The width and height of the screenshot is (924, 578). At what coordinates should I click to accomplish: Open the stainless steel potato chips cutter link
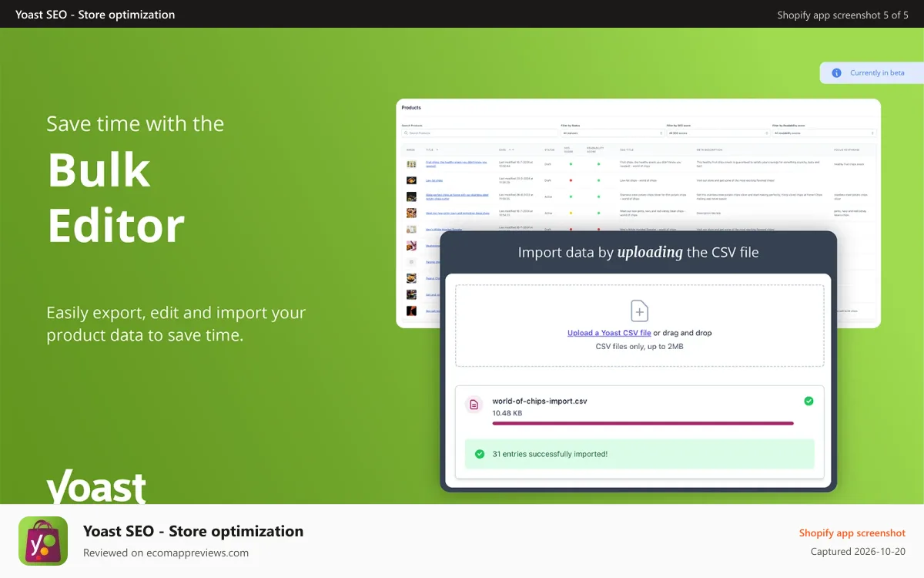pyautogui.click(x=457, y=197)
